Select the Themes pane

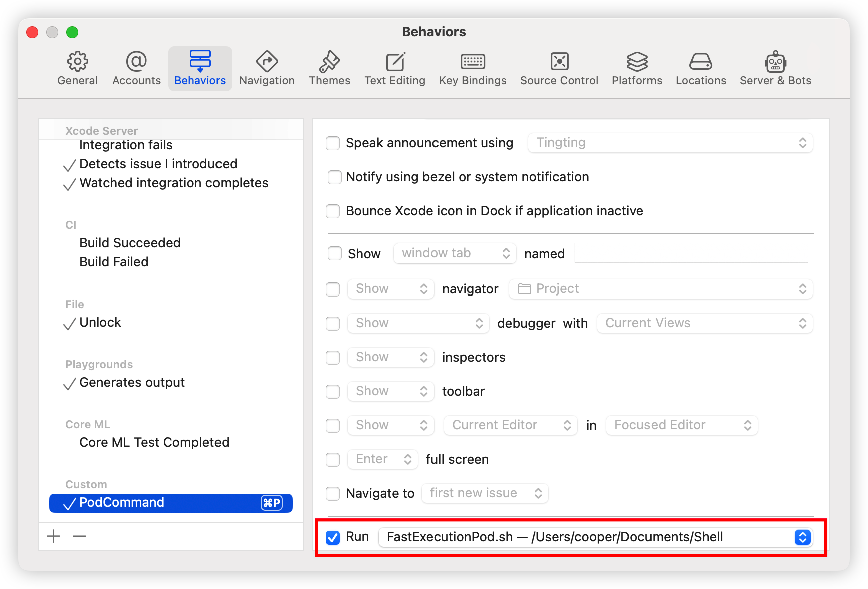tap(329, 68)
